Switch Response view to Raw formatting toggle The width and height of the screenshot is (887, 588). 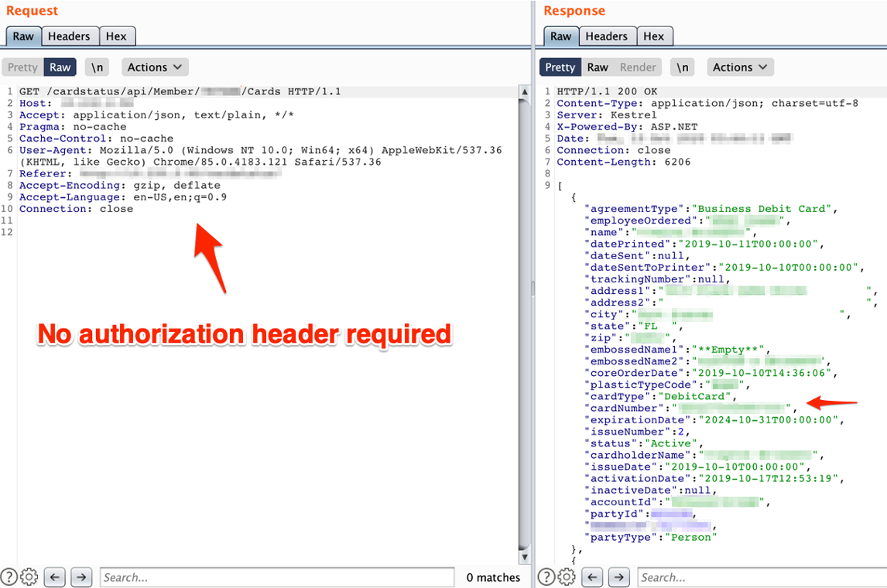(598, 67)
